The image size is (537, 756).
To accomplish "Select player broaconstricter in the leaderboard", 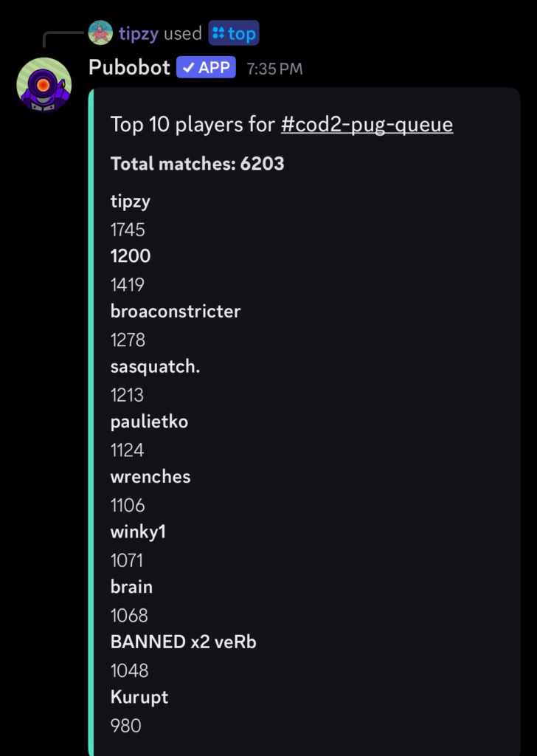I will [176, 311].
